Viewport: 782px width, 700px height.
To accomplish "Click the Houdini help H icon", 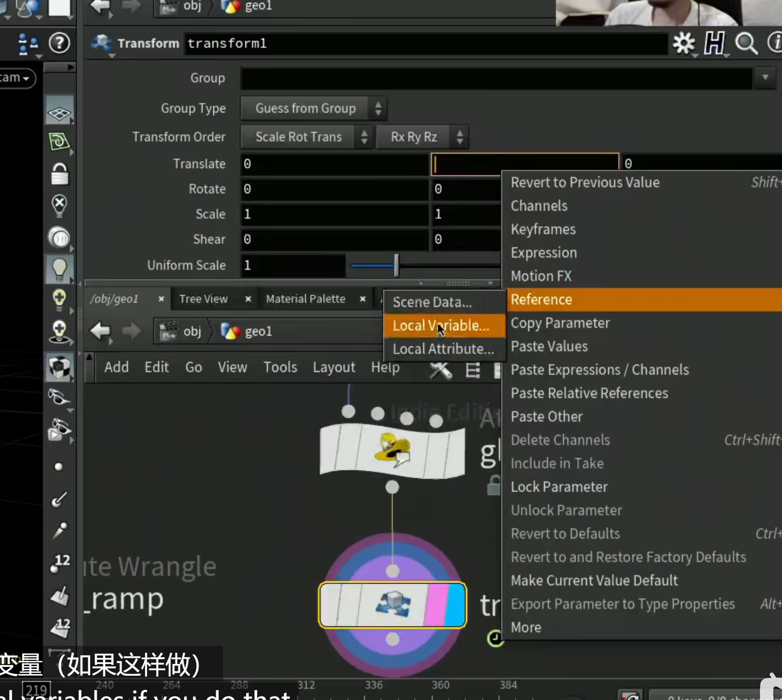I will 714,43.
